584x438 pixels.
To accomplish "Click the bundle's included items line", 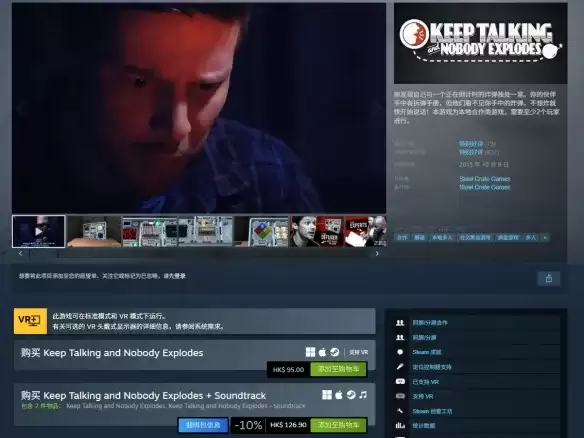I will [x=163, y=406].
